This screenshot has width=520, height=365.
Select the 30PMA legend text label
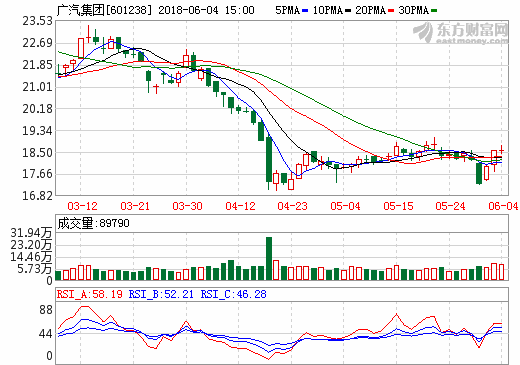(413, 10)
